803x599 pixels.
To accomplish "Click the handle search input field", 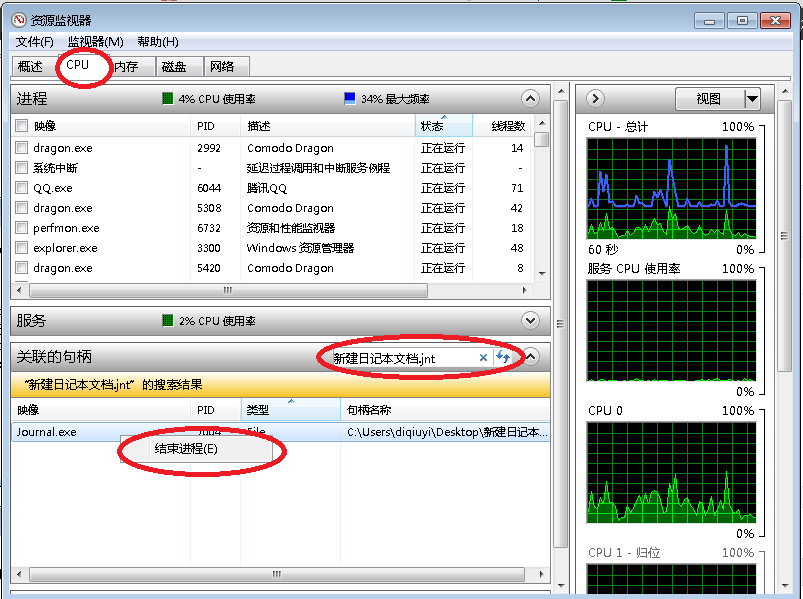I will point(400,357).
